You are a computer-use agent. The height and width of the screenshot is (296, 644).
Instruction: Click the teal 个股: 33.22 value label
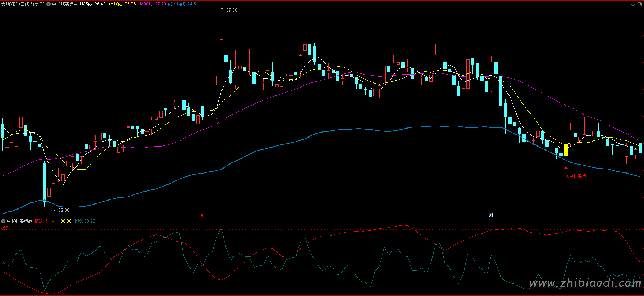(84, 221)
